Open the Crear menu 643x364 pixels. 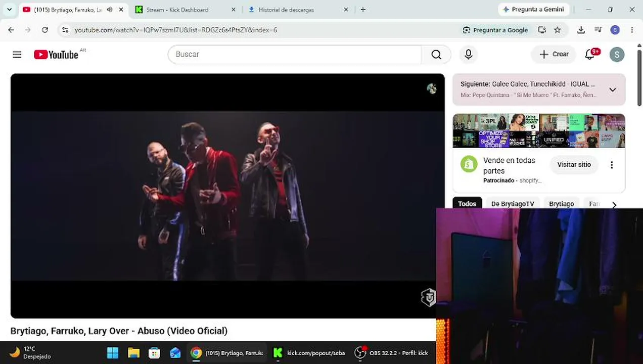(x=554, y=55)
